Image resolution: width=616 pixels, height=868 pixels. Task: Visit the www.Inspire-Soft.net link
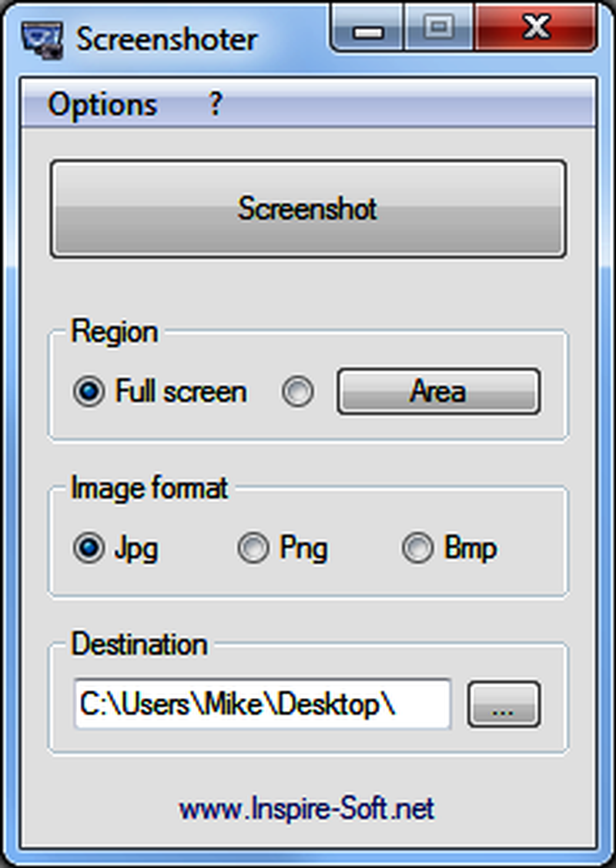306,809
